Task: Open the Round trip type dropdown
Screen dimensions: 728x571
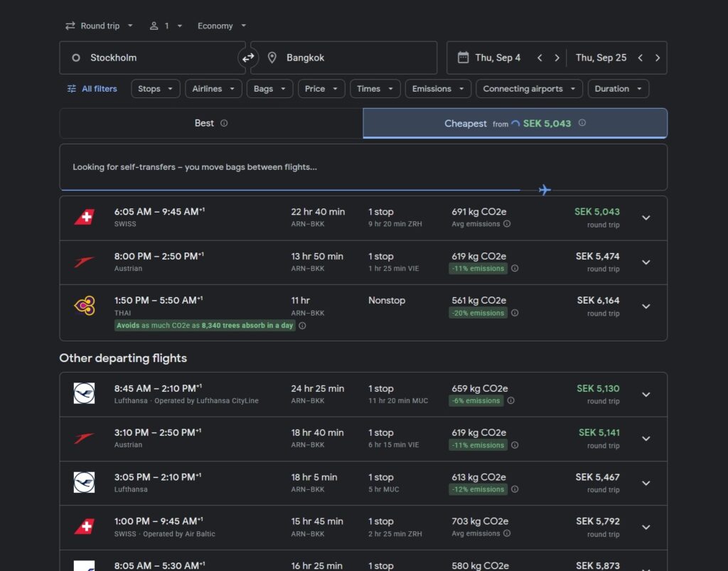Action: coord(100,26)
